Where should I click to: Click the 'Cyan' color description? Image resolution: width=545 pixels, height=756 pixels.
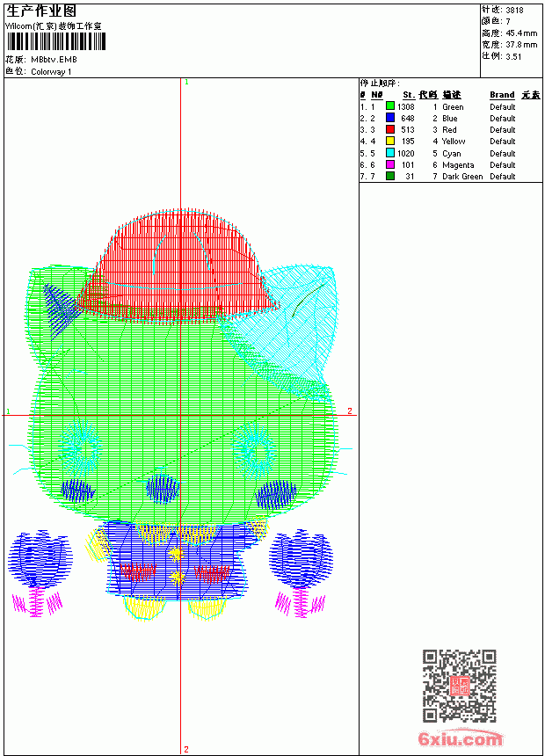[452, 153]
